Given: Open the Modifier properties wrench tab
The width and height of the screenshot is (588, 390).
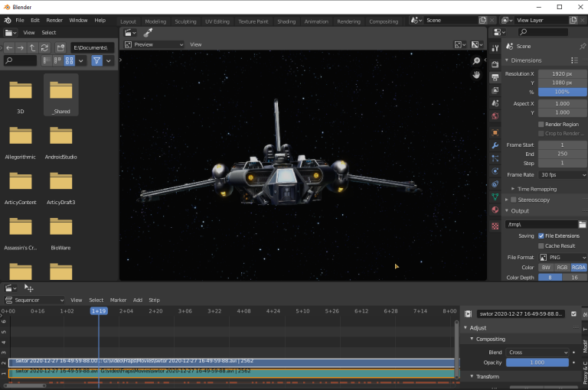Looking at the screenshot, I should (x=495, y=145).
